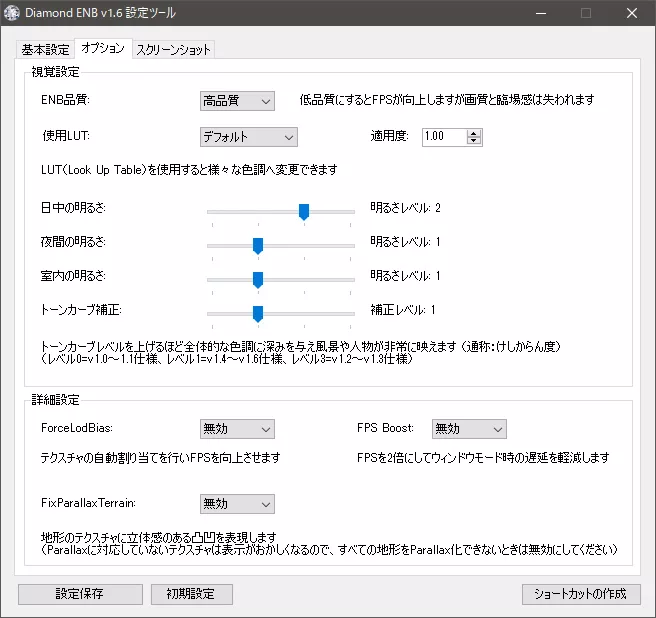Click the ENB品質: label
Screen dimensions: 656x618
65,100
